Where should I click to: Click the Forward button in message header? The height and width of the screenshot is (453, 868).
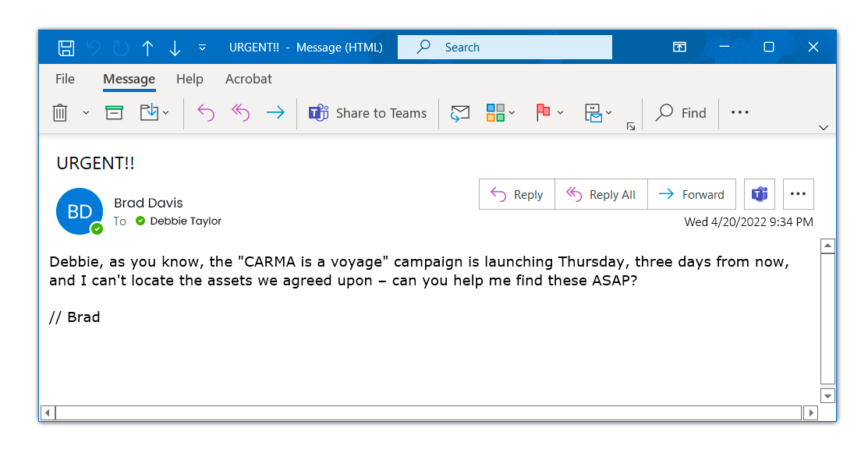[692, 195]
